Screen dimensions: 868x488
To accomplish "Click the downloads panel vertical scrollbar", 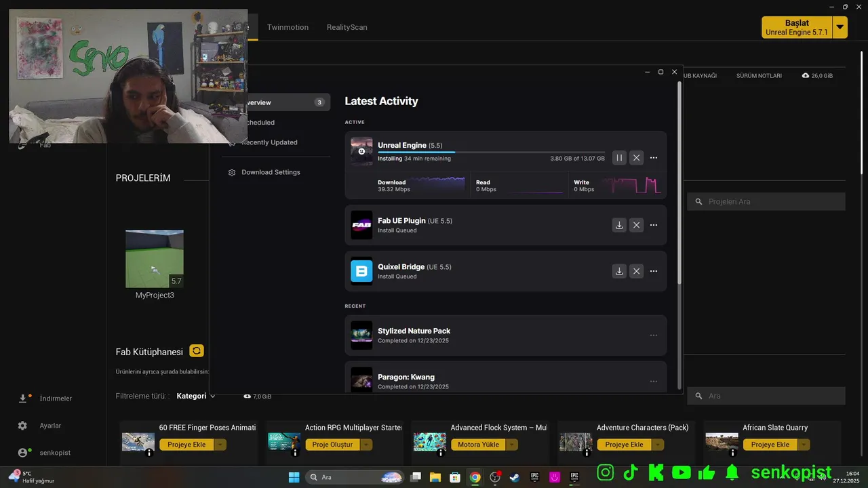I will [x=679, y=183].
